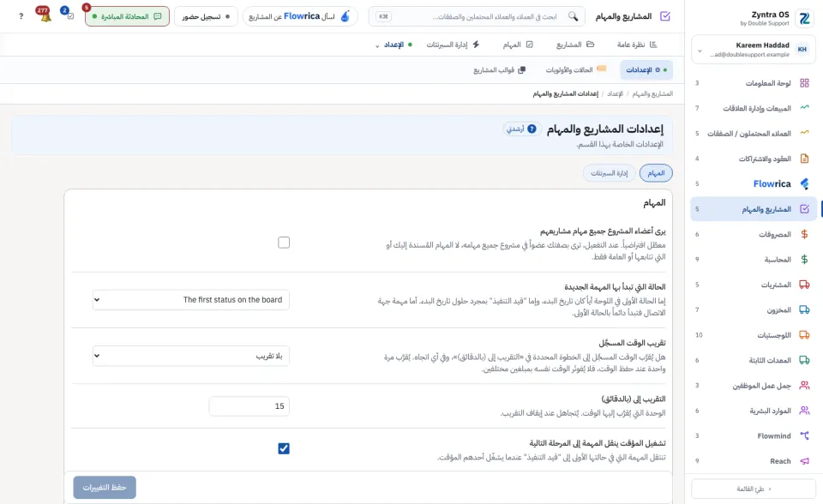This screenshot has width=823, height=504.
Task: Click حفظ التغييرات save button
Action: click(105, 487)
